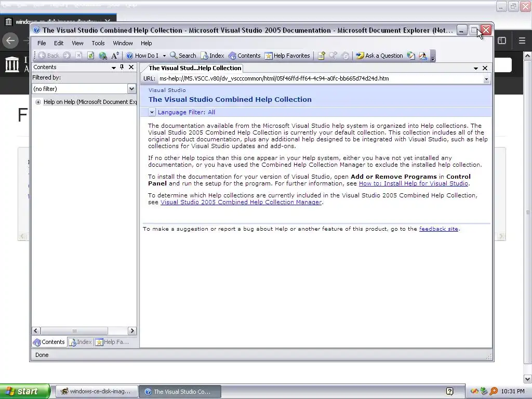Screen dimensions: 532x399
Task: Open 'Visual Studio 2005 Combined Help Collection Manager' link
Action: coord(241,202)
